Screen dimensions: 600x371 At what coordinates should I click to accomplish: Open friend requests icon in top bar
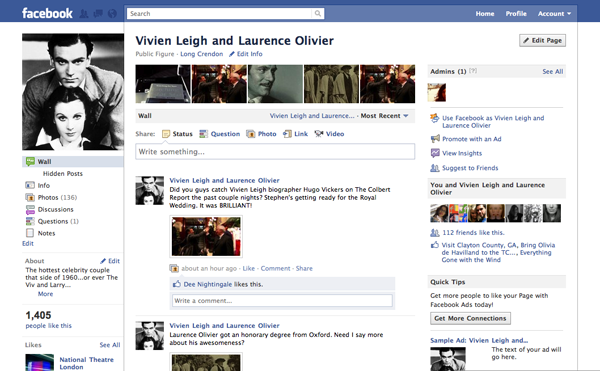coord(84,14)
